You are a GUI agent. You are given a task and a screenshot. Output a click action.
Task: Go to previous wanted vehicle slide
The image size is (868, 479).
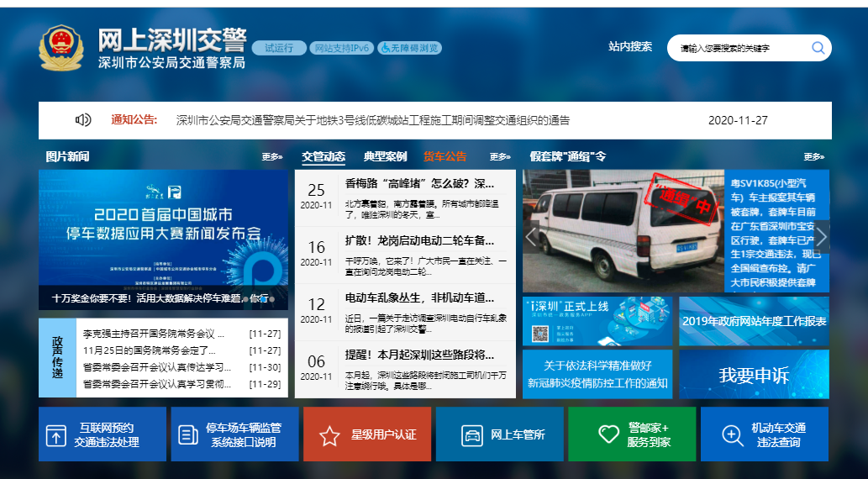click(531, 237)
